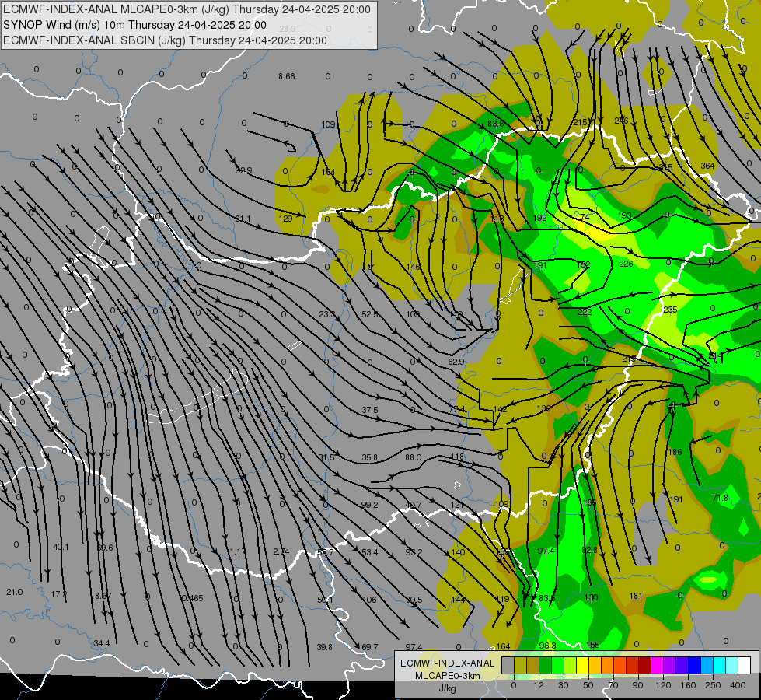Click the 146 value on the map
The width and height of the screenshot is (761, 700).
click(x=413, y=268)
